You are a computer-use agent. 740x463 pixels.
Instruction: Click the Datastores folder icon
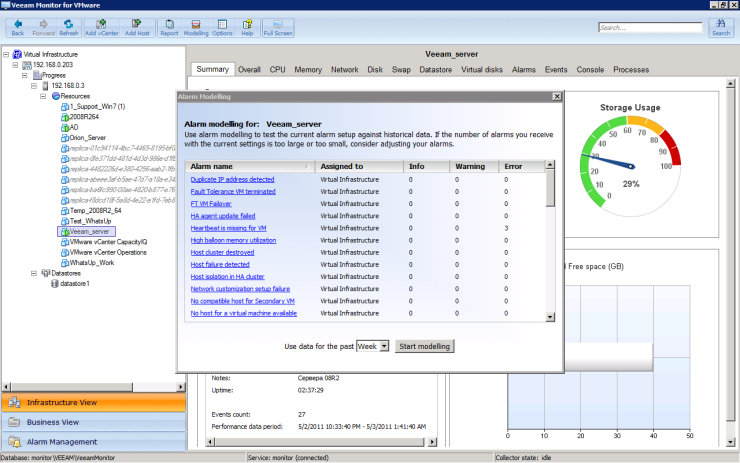point(46,273)
